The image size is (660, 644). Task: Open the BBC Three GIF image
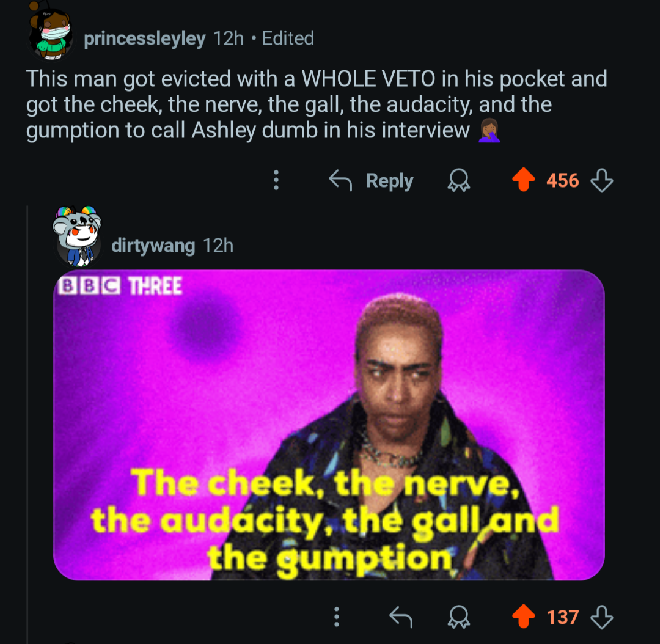coord(329,425)
